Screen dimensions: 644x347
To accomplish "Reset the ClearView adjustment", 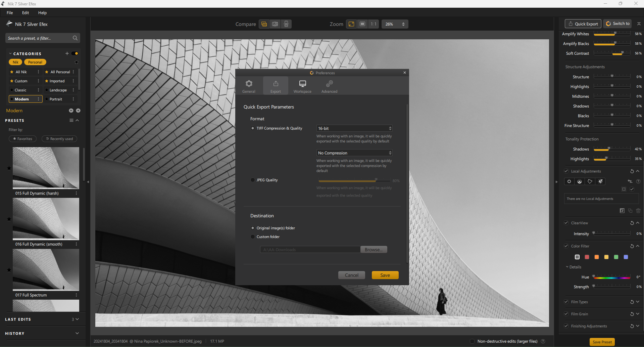I will point(632,223).
